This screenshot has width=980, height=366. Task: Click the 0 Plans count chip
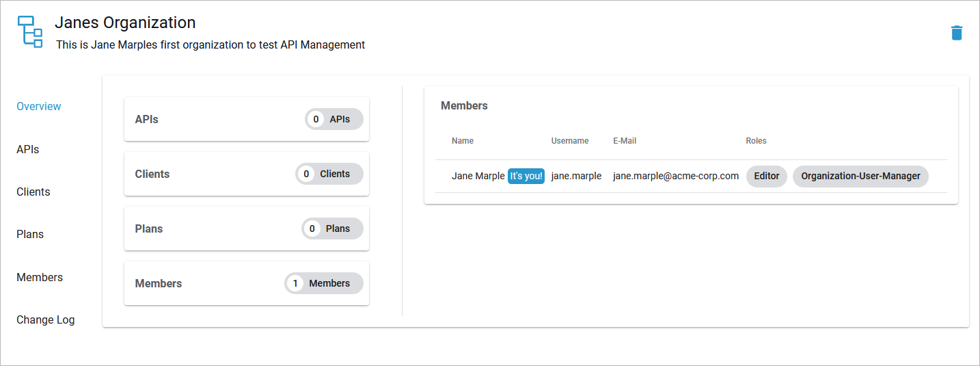pyautogui.click(x=332, y=228)
